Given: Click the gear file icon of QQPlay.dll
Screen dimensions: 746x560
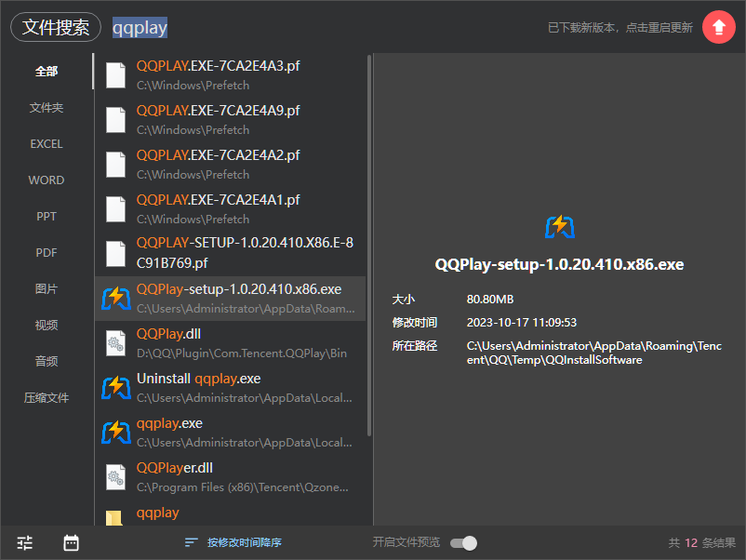Looking at the screenshot, I should (x=115, y=343).
